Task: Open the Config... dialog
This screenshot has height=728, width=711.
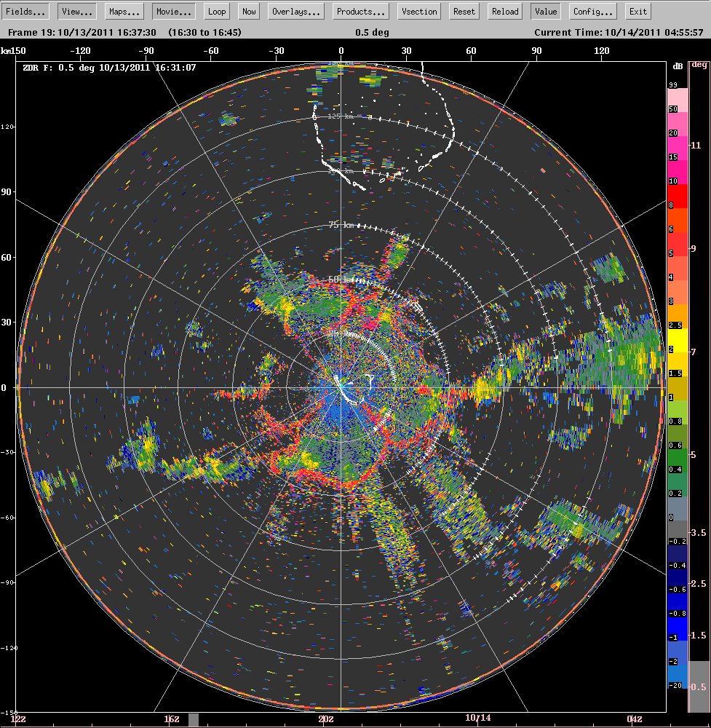Action: pos(593,12)
